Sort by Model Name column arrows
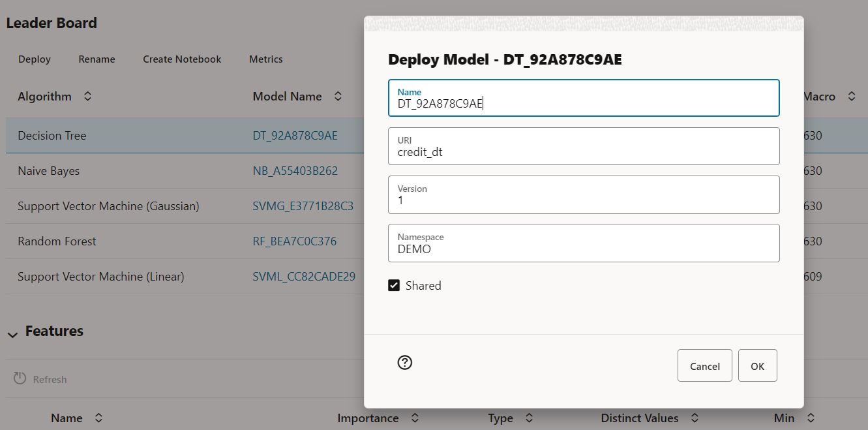The width and height of the screenshot is (868, 430). tap(338, 97)
